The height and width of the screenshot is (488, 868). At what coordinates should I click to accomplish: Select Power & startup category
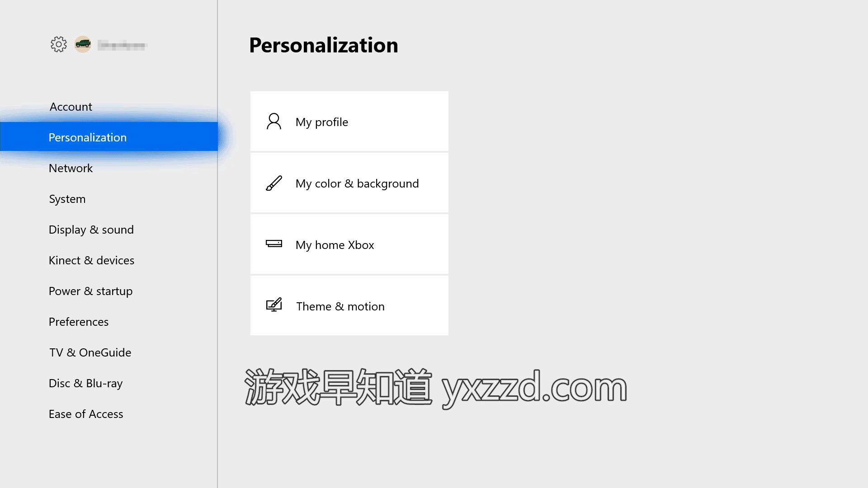(90, 291)
